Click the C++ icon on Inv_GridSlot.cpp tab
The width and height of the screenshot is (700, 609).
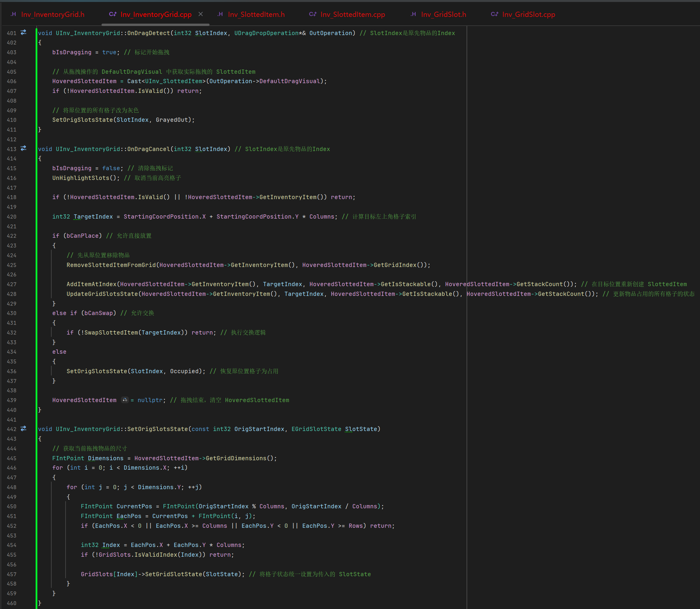494,14
